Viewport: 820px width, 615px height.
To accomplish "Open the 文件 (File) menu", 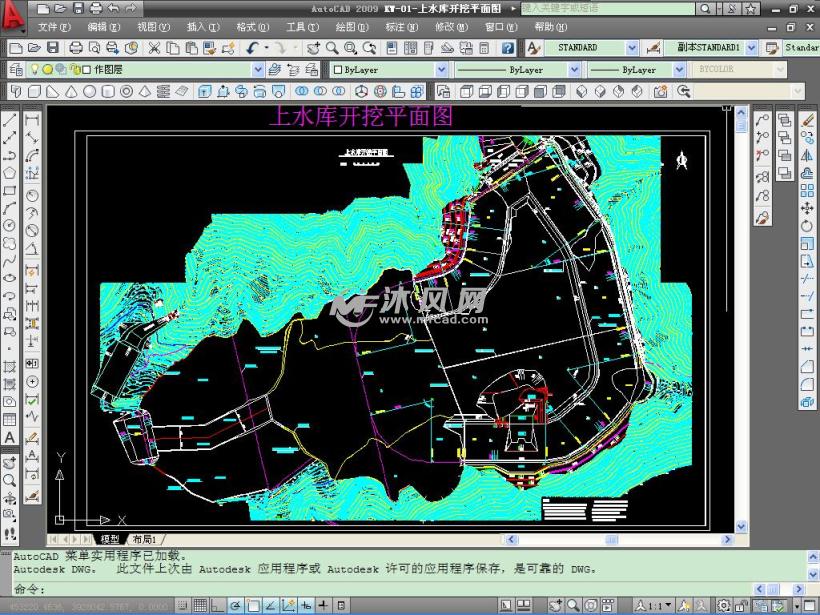I will click(54, 27).
